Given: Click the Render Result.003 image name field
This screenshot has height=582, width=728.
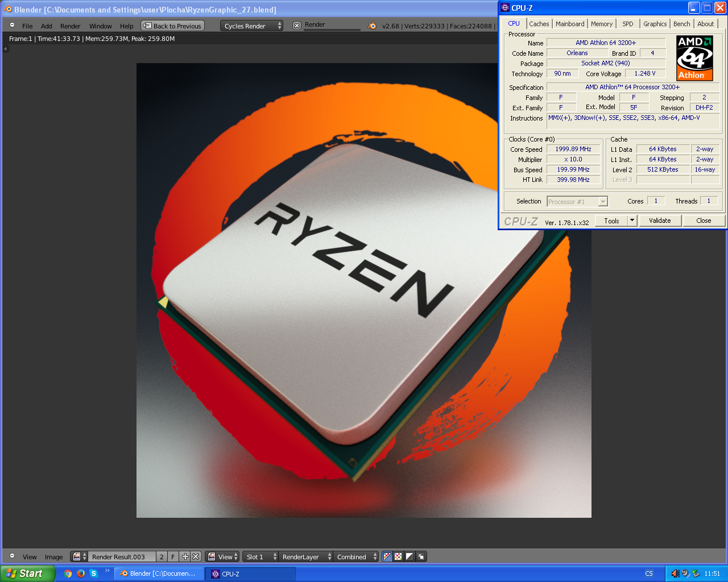Looking at the screenshot, I should click(x=122, y=557).
